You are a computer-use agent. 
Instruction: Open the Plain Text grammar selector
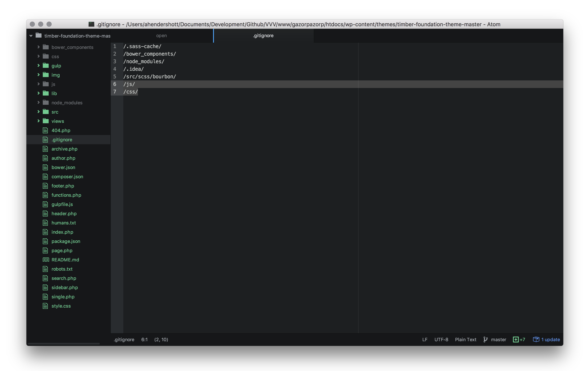[x=465, y=340]
